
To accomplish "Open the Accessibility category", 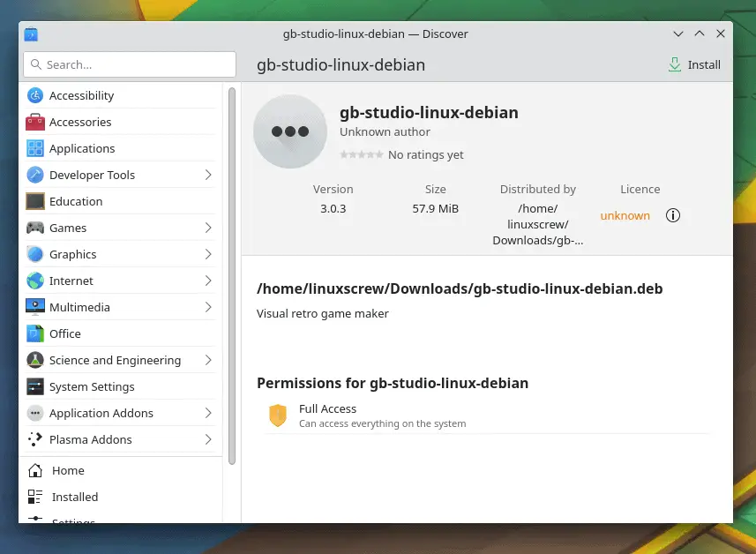I will click(x=120, y=95).
